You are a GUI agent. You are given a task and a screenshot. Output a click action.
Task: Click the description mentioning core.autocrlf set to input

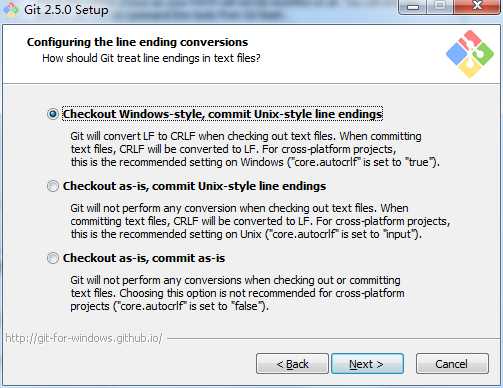pyautogui.click(x=260, y=221)
